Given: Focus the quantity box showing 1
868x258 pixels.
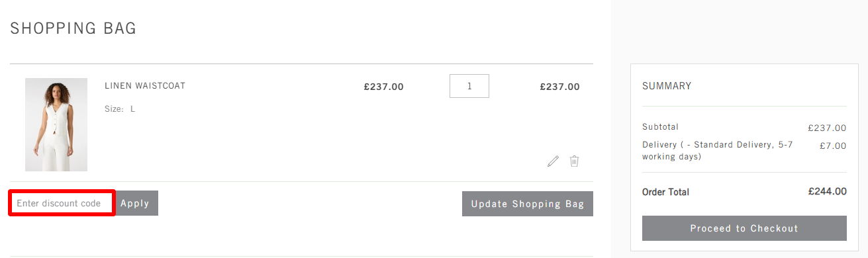Looking at the screenshot, I should click(469, 86).
